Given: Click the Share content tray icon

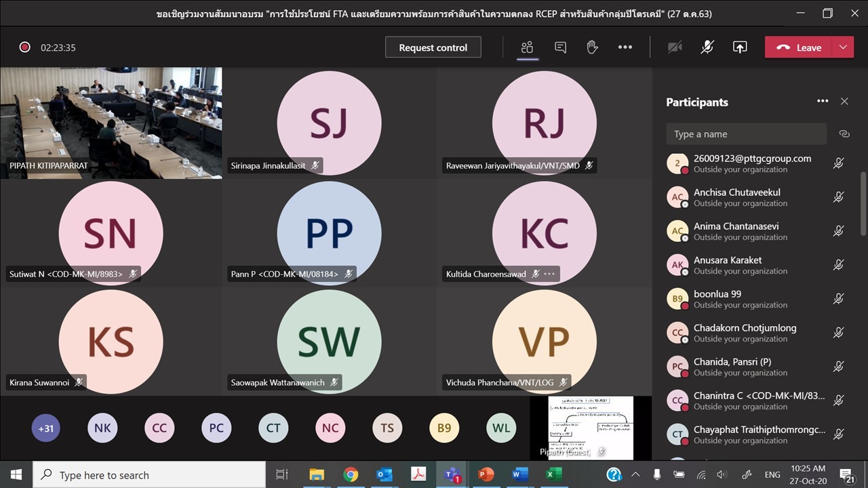Looking at the screenshot, I should pos(740,47).
